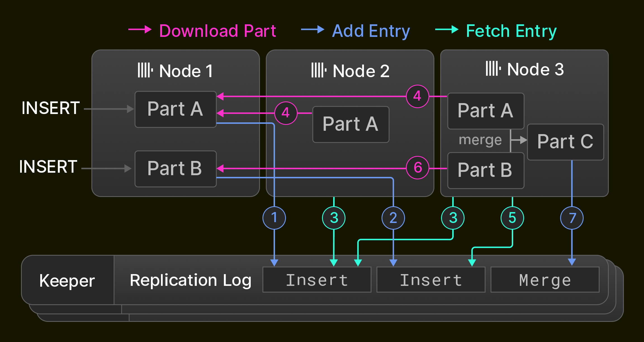The image size is (644, 342).
Task: Click the first Insert log entry
Action: point(317,280)
